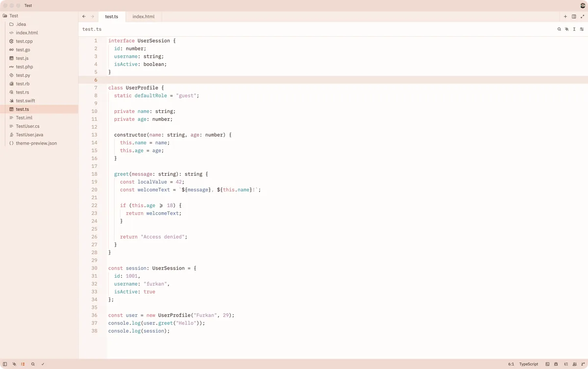This screenshot has height=369, width=588.
Task: Click line number 18 in gutter
Action: [94, 174]
